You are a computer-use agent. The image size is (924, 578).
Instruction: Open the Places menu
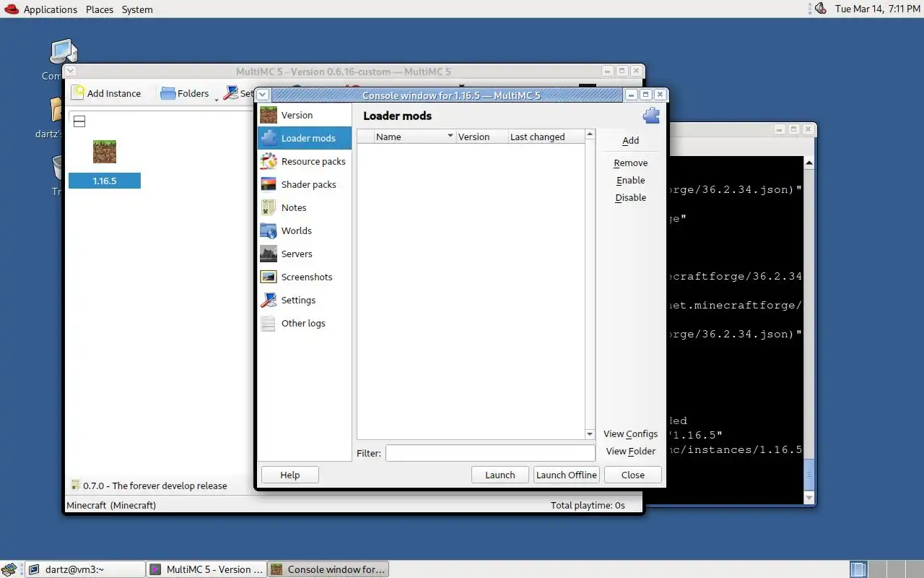click(100, 9)
